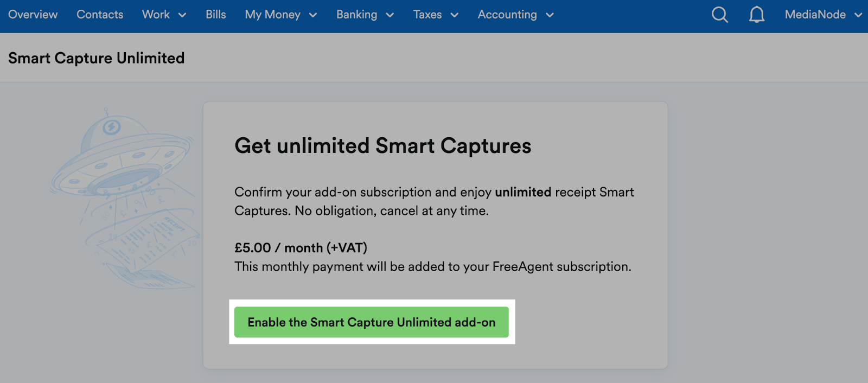
Task: Select the Smart Capture Unlimited page title
Action: click(97, 58)
